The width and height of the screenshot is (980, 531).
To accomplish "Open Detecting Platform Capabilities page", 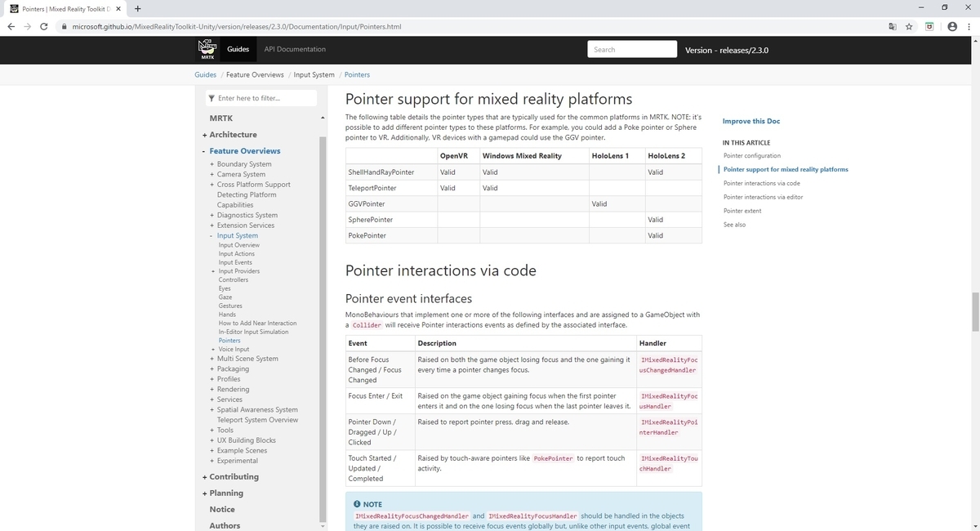I will click(247, 200).
